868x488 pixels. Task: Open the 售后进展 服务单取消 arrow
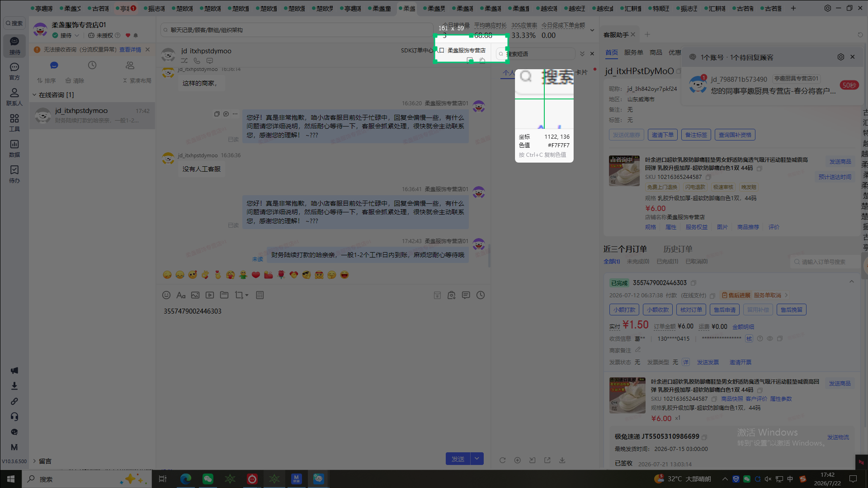[787, 296]
